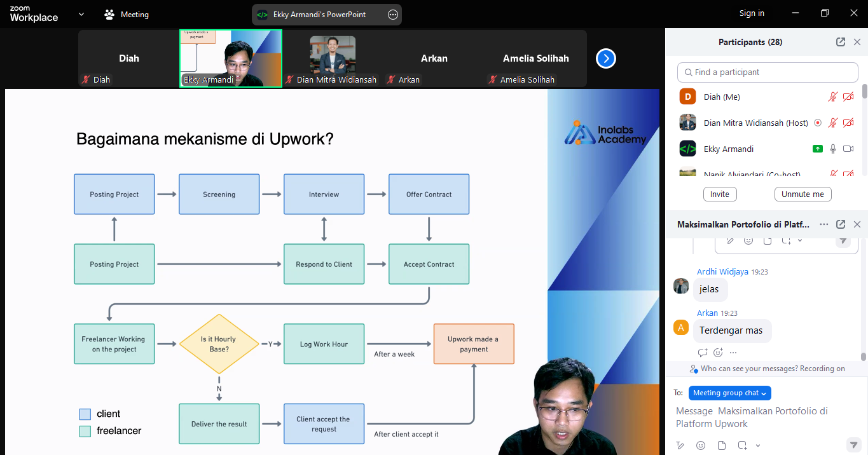
Task: Click Ekky Armandi microphone icon
Action: [x=833, y=149]
